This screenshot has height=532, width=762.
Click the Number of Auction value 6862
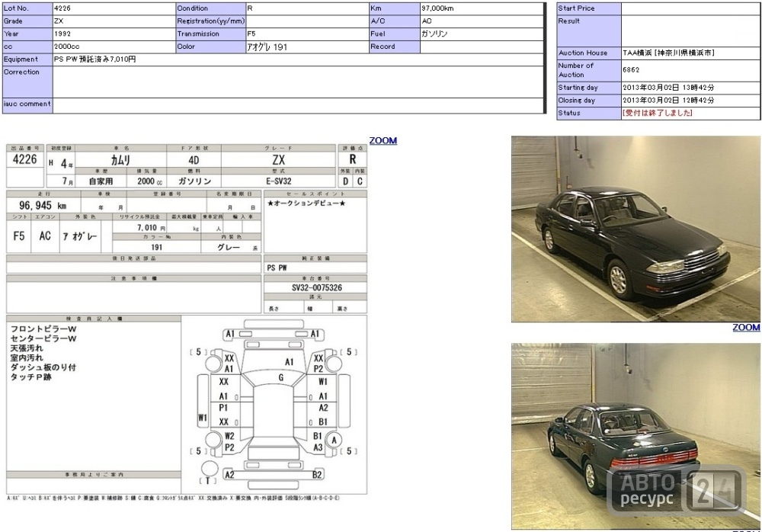(631, 69)
